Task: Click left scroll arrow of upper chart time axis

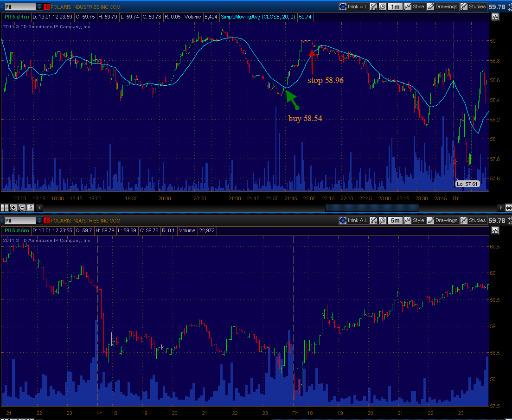Action: (x=39, y=208)
